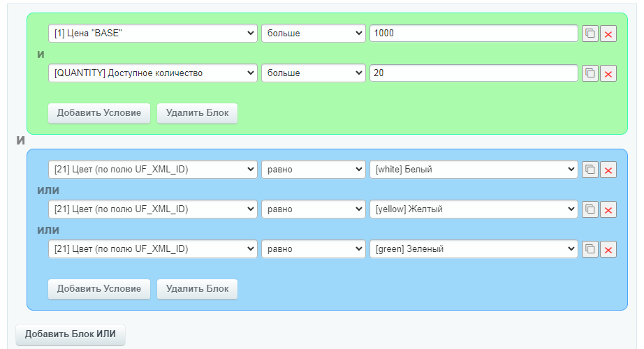Copy the Доступное количество condition row
Screen dimensions: 644x349
(x=590, y=73)
